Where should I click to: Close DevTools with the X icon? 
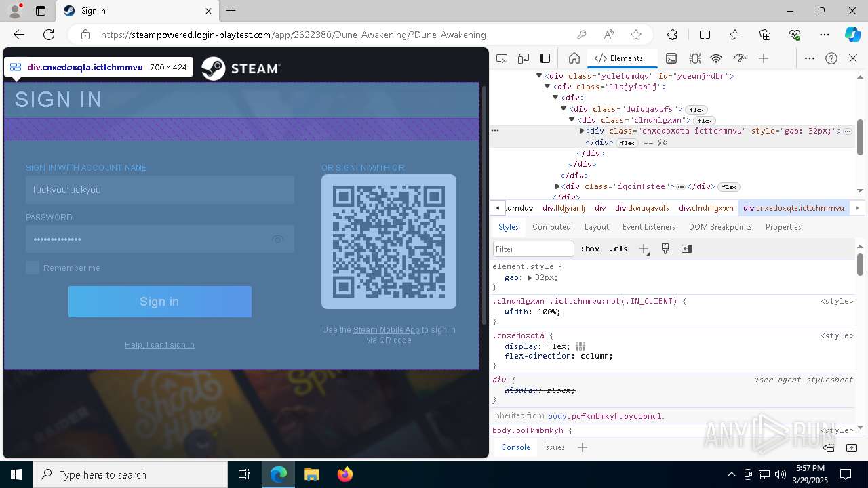point(853,58)
